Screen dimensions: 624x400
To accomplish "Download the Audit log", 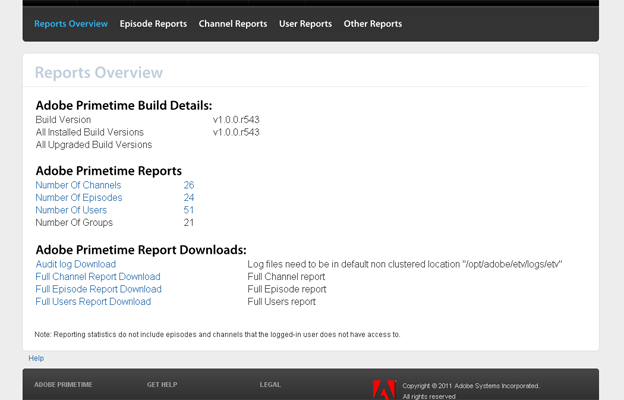I will [76, 264].
